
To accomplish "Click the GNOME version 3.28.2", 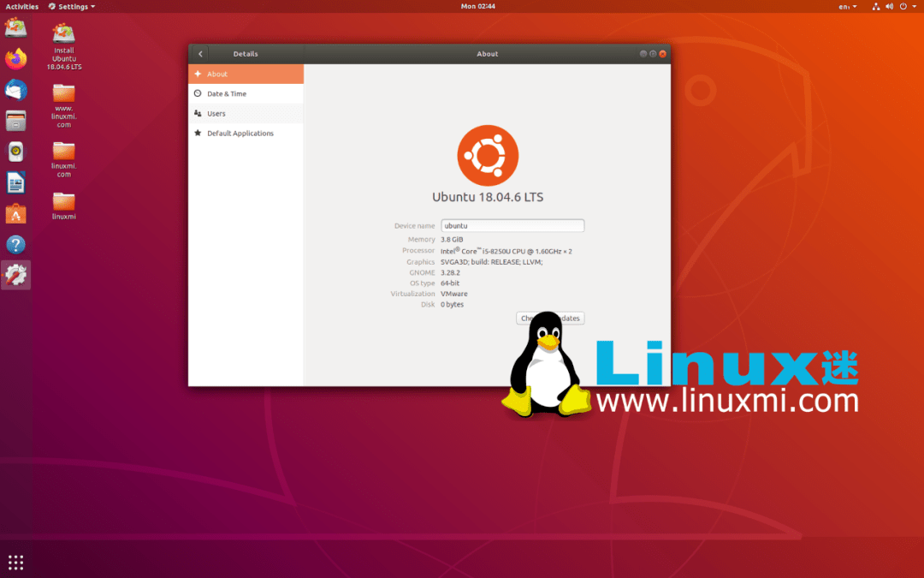I will (450, 272).
